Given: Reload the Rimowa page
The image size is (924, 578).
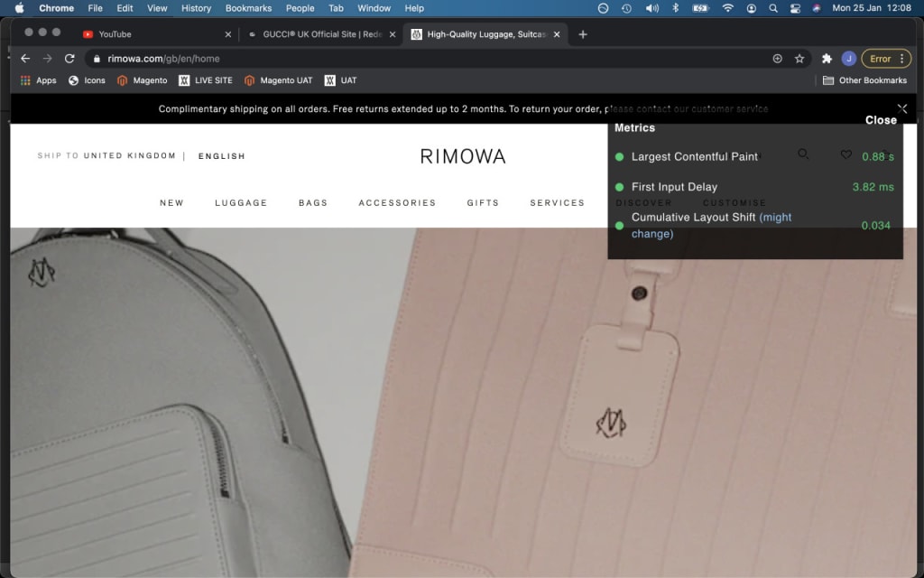Looking at the screenshot, I should [69, 59].
